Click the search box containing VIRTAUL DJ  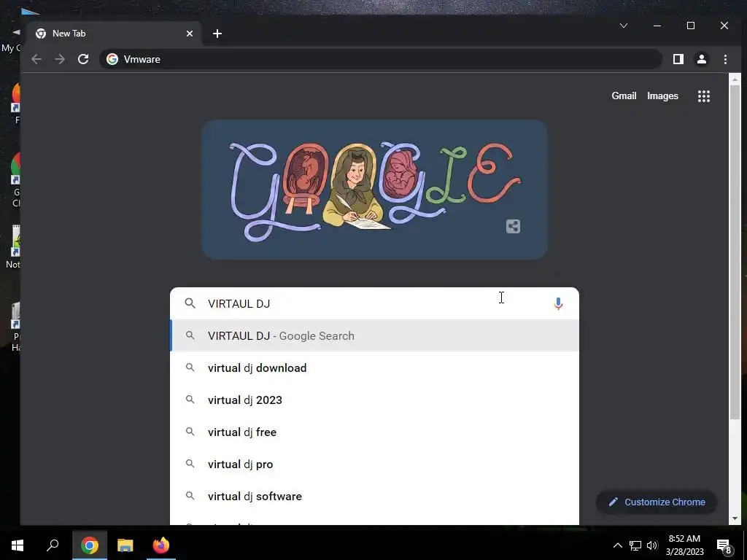point(374,303)
